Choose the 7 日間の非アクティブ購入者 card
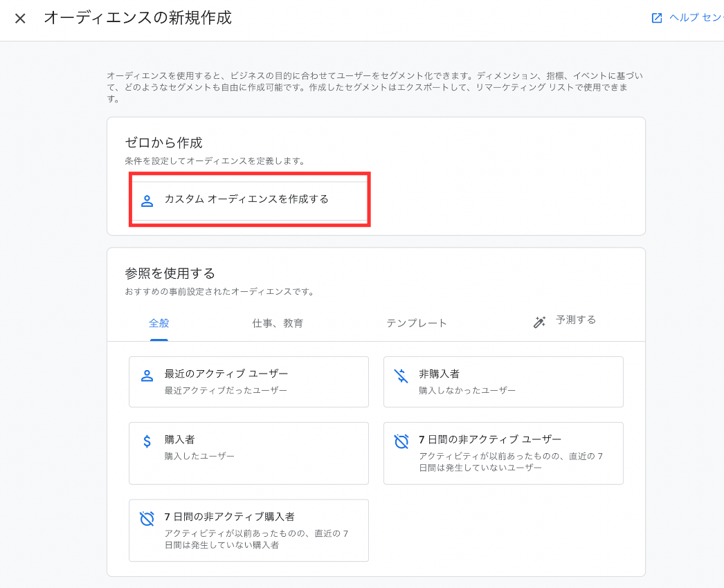 tap(249, 531)
